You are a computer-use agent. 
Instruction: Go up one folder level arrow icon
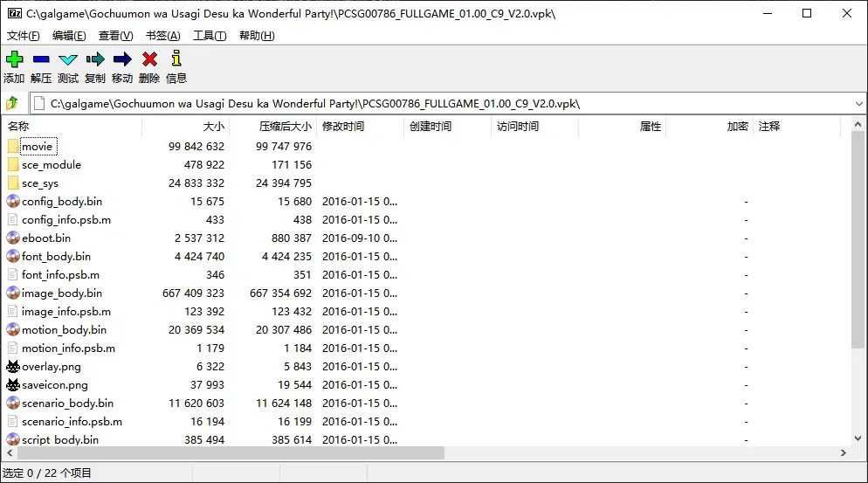click(12, 103)
